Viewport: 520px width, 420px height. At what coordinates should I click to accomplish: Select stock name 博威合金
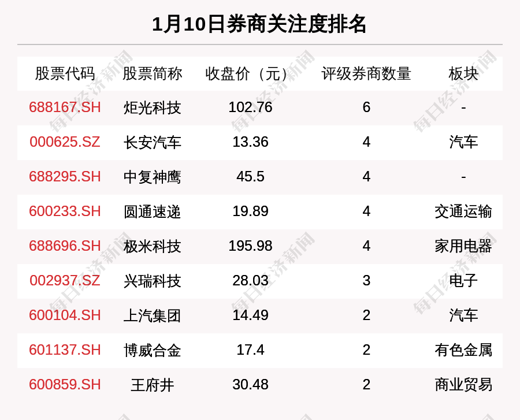point(152,351)
